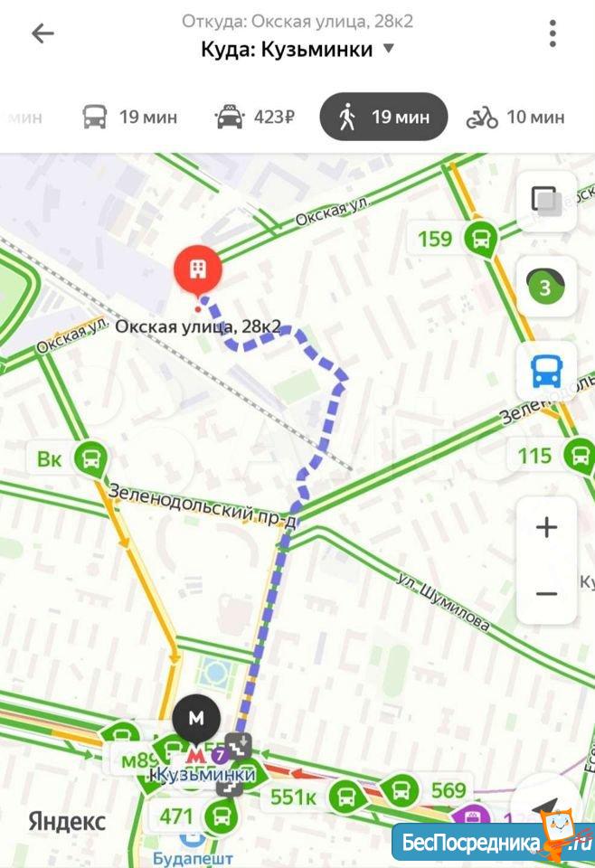Tap the red building pin at Окская улица
The height and width of the screenshot is (868, 595).
tap(198, 271)
